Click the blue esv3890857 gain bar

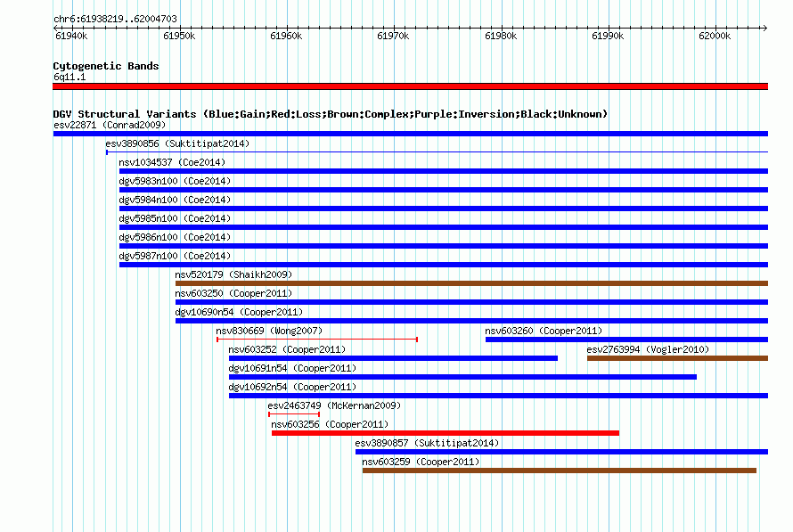point(562,452)
